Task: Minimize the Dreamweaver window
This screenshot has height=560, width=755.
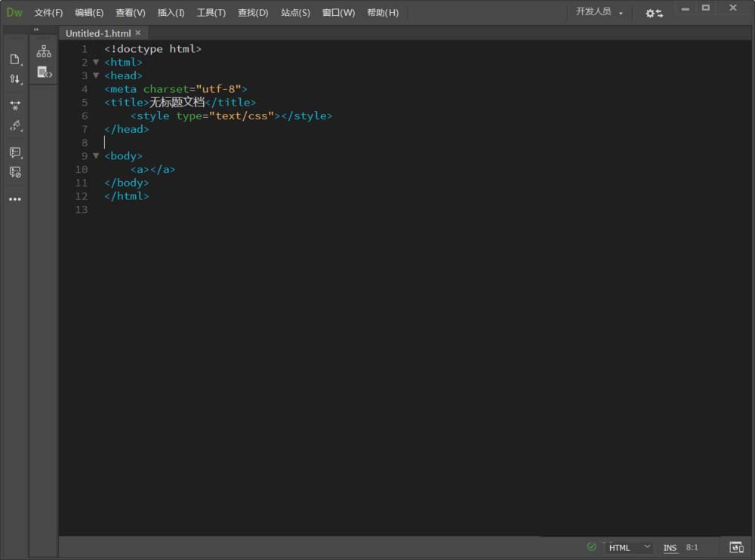Action: [x=686, y=8]
